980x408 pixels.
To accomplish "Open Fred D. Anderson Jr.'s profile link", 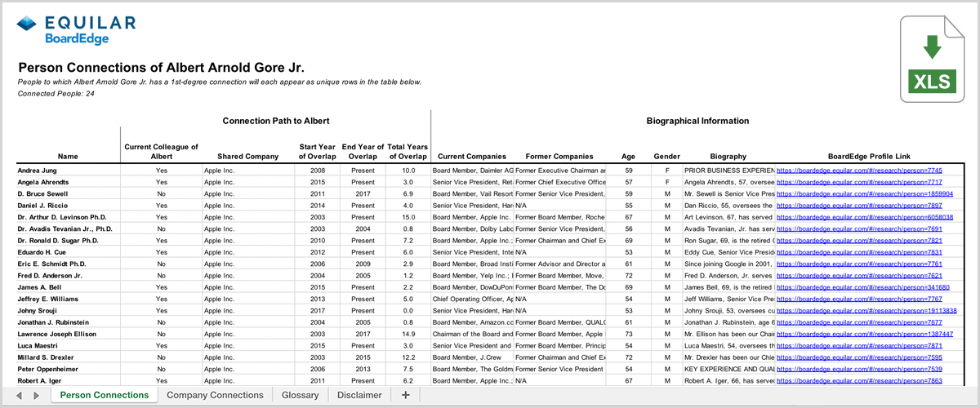I will (859, 276).
